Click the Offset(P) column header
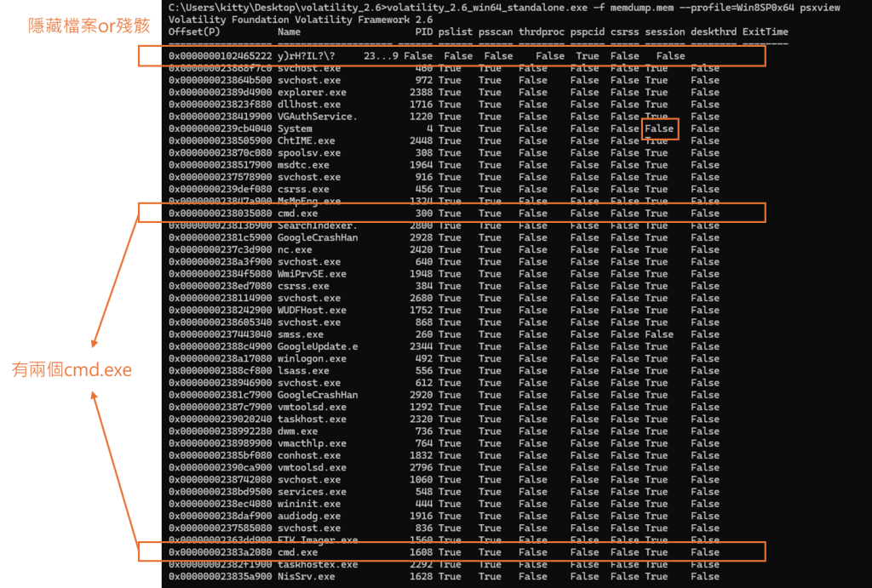 (194, 32)
